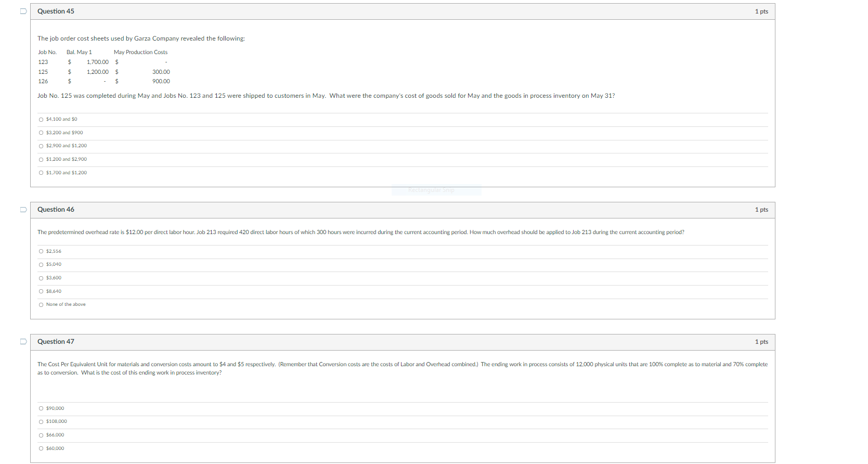This screenshot has height=464, width=868.
Task: Click job number 123 in the table
Action: click(43, 62)
